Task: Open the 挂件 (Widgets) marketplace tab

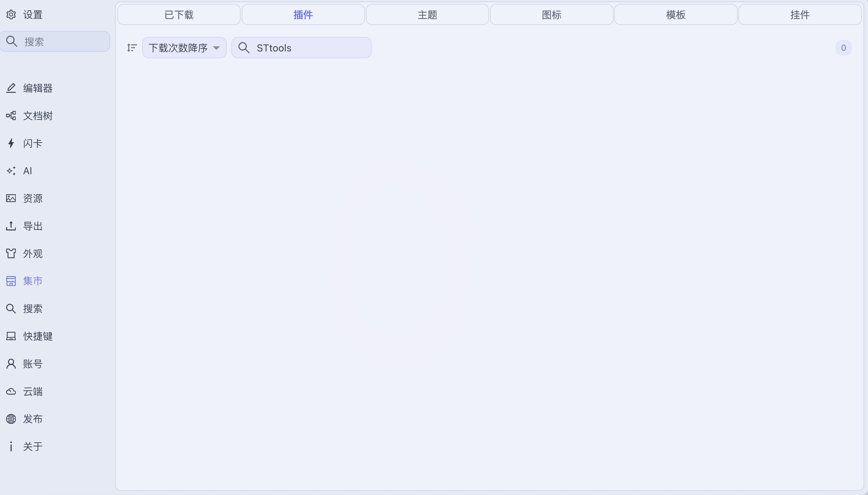Action: (800, 14)
